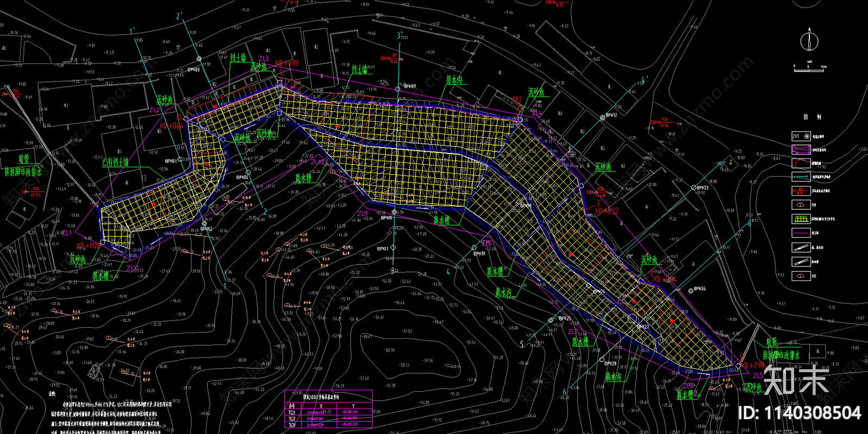Click the BPK26 survey point circle
868x434 pixels.
[x=691, y=291]
